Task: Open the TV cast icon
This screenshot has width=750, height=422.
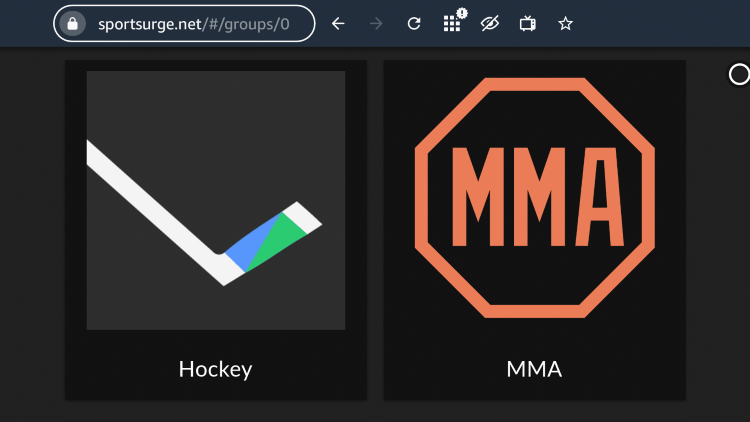Action: click(x=528, y=23)
